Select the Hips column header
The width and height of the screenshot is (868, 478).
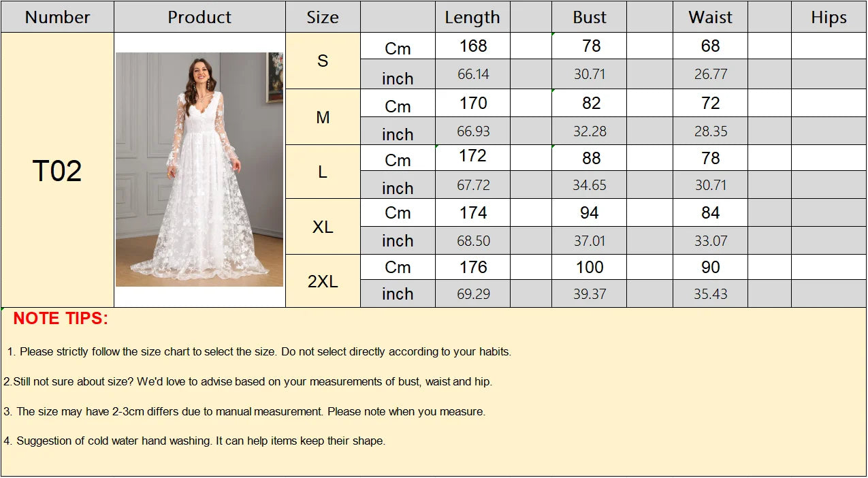click(829, 17)
